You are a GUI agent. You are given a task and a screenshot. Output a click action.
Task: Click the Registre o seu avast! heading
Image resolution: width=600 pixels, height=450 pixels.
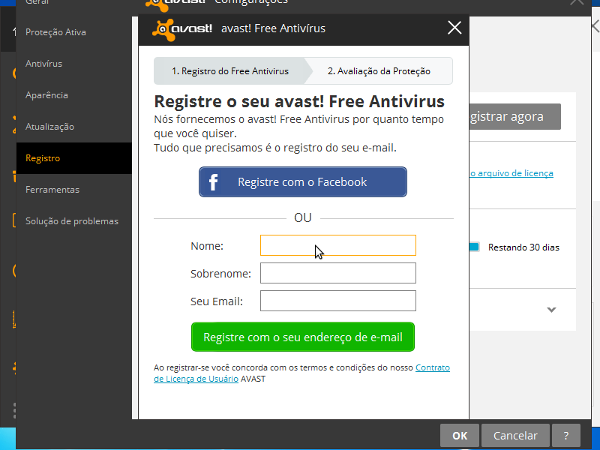(x=299, y=101)
